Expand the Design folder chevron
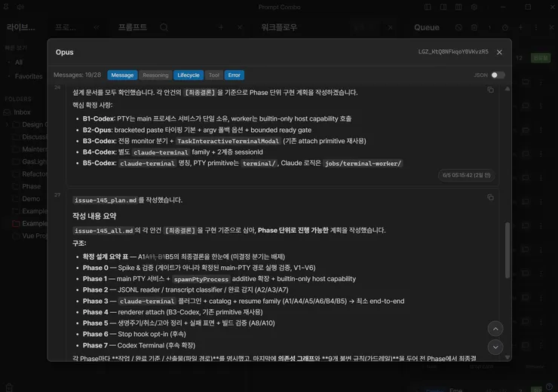The image size is (558, 392). click(7, 124)
